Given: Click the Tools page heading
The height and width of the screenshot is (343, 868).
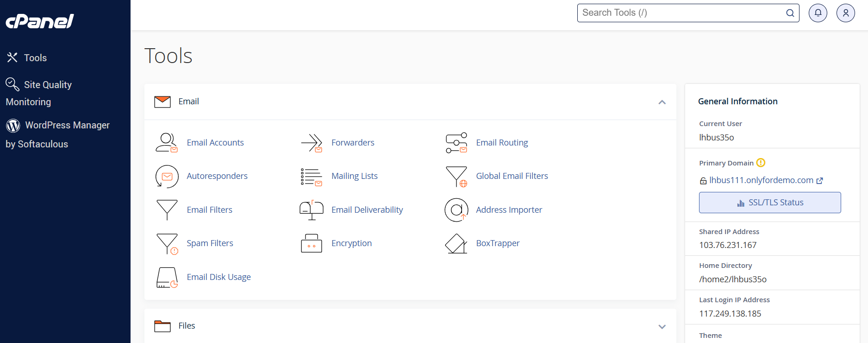Looking at the screenshot, I should [169, 56].
